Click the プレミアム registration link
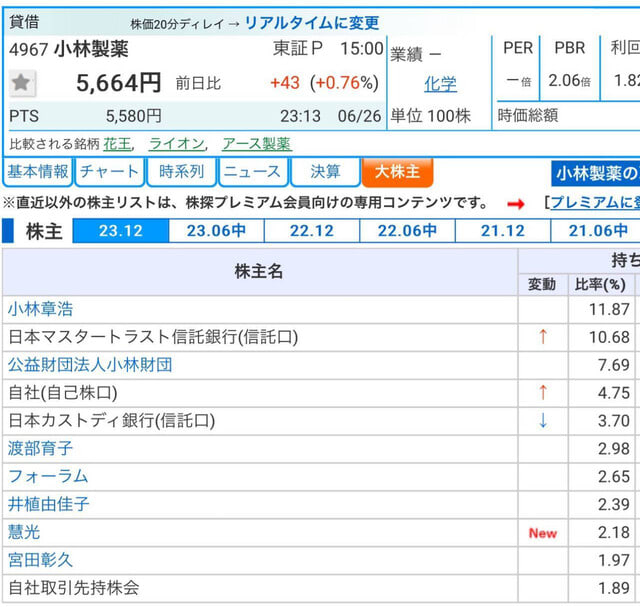640x607 pixels. 596,202
